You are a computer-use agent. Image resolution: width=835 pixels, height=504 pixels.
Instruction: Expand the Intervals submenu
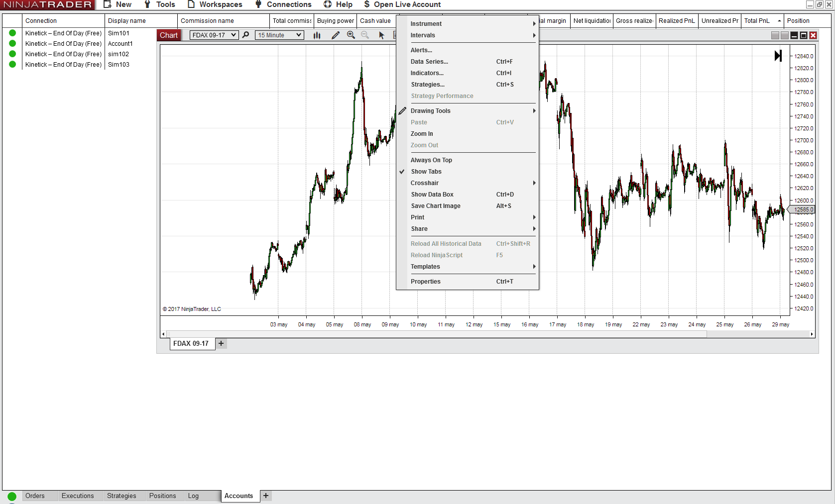(x=468, y=35)
